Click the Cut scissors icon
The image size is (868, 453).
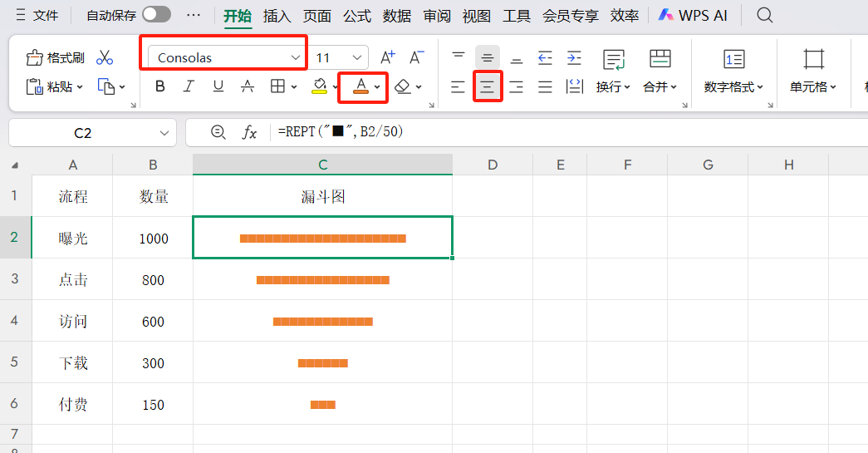pyautogui.click(x=104, y=57)
